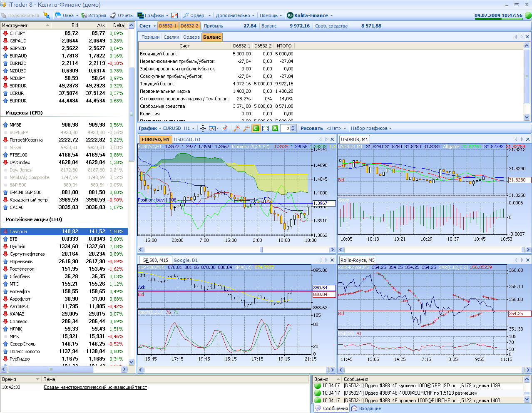This screenshot has width=532, height=413.
Task: Sort the list by the Инструмент column
Action: pos(26,25)
